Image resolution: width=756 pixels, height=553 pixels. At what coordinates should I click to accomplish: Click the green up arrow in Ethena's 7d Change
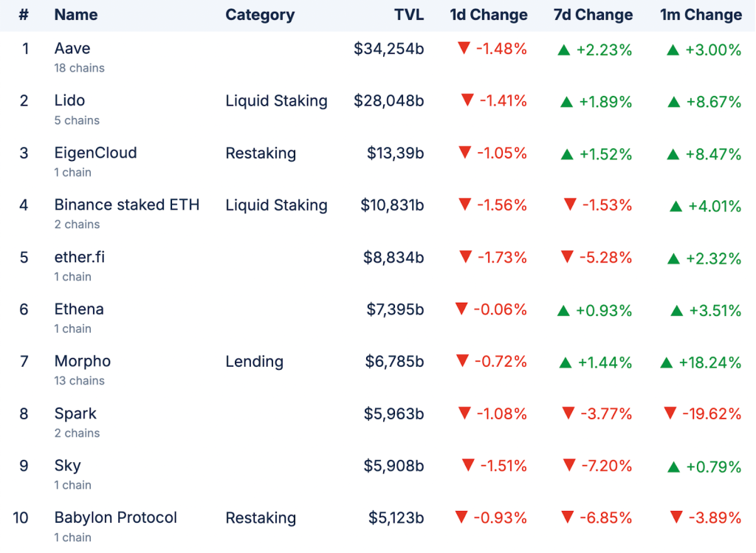[563, 311]
